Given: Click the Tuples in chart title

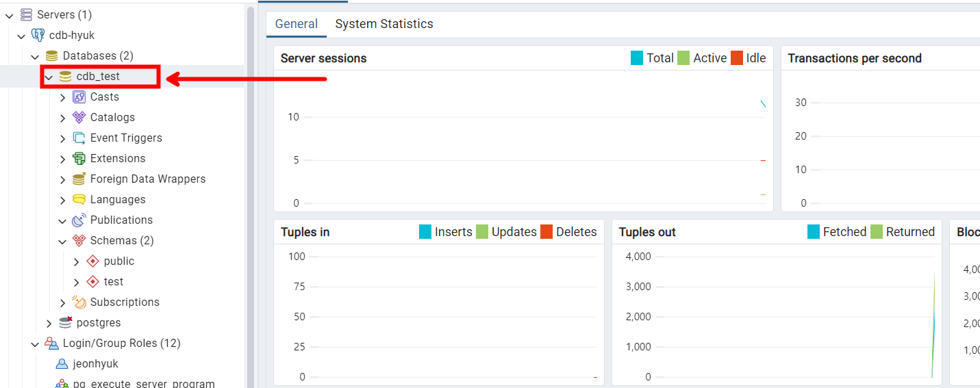Looking at the screenshot, I should tap(305, 232).
